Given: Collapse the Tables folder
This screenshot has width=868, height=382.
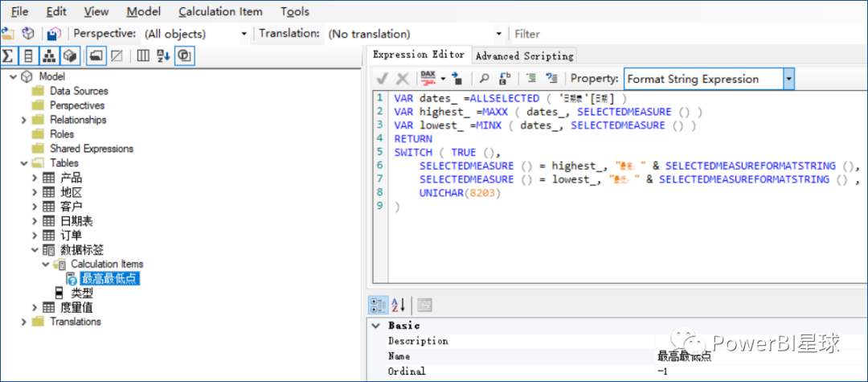Looking at the screenshot, I should coord(24,162).
